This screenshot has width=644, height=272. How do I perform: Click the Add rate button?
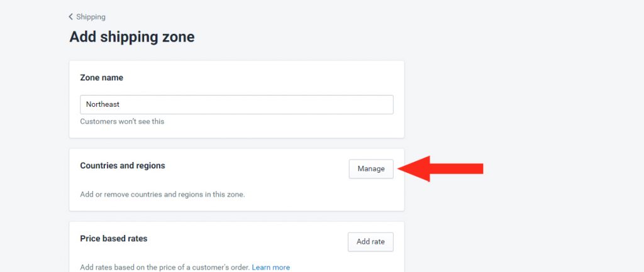pos(370,242)
